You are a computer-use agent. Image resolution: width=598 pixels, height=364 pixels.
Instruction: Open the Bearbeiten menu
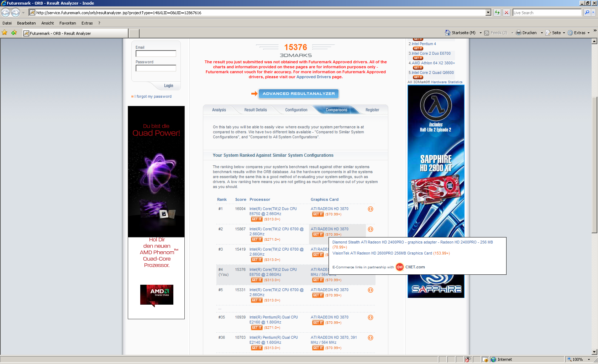(26, 23)
